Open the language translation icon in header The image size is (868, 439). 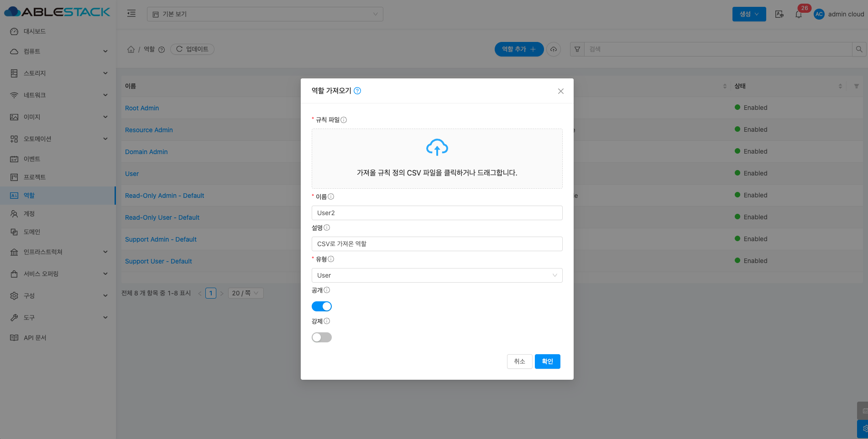coord(779,14)
